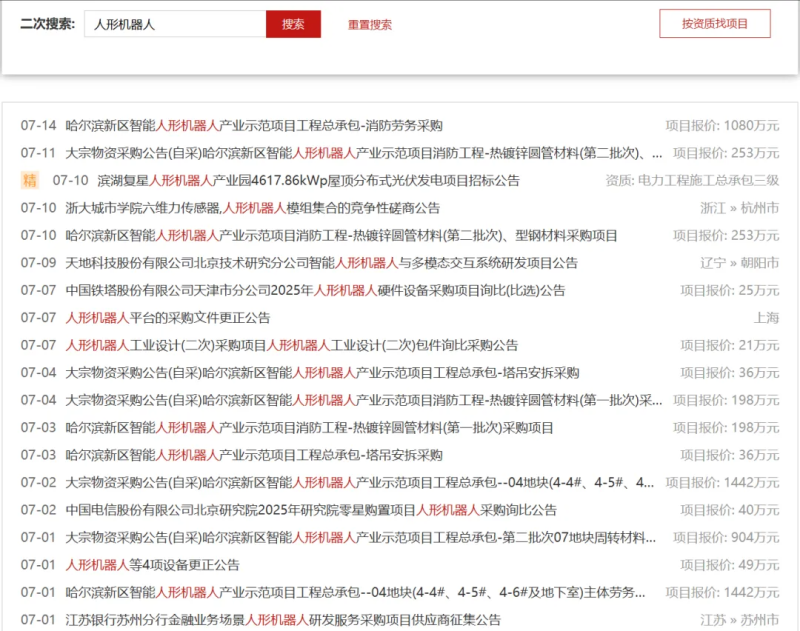Viewport: 800px width, 631px height.
Task: Open 江苏银行苏州分行供应商征集公告
Action: tap(283, 620)
